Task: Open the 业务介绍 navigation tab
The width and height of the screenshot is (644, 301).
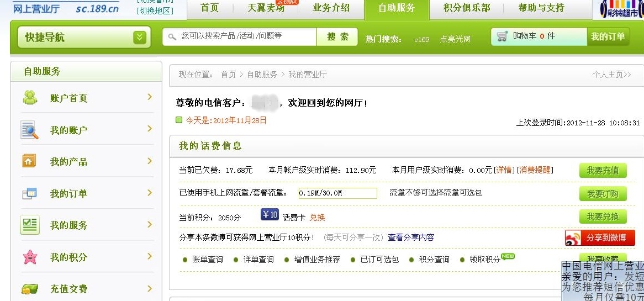Action: [331, 8]
